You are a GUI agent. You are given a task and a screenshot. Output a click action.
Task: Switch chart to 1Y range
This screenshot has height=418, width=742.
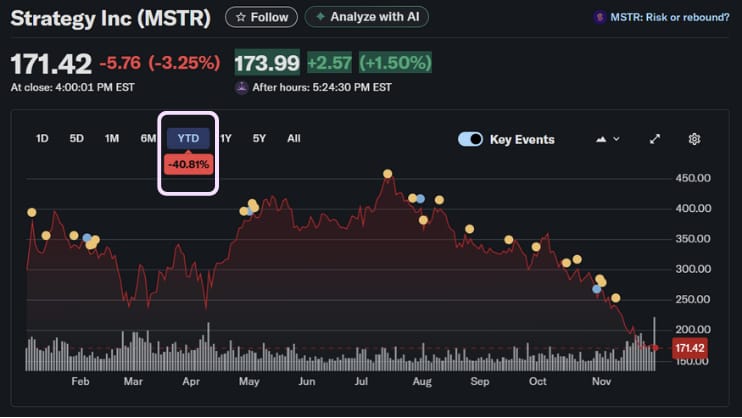[226, 138]
